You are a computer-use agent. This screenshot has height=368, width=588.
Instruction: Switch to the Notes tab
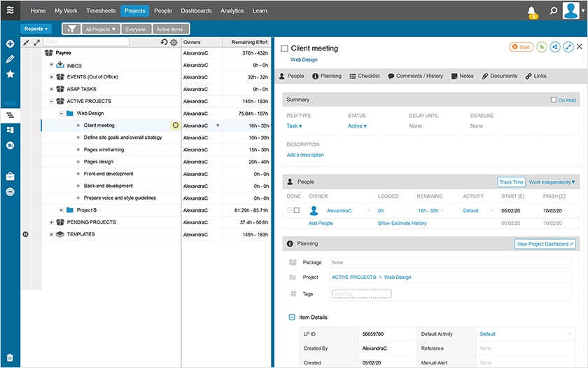pos(463,76)
